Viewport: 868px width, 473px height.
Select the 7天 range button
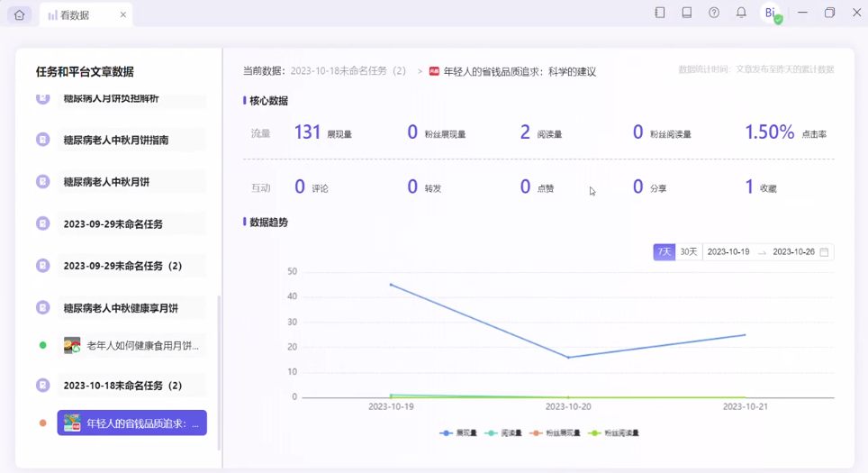tap(665, 252)
